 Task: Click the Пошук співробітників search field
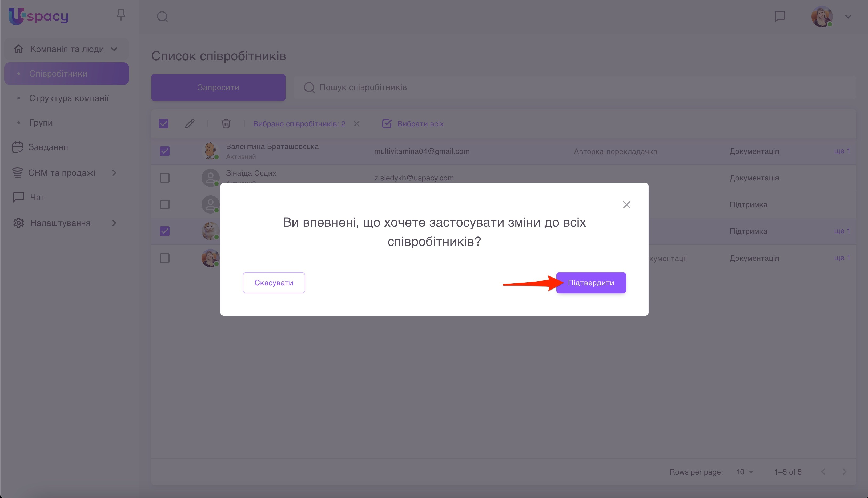(x=574, y=87)
